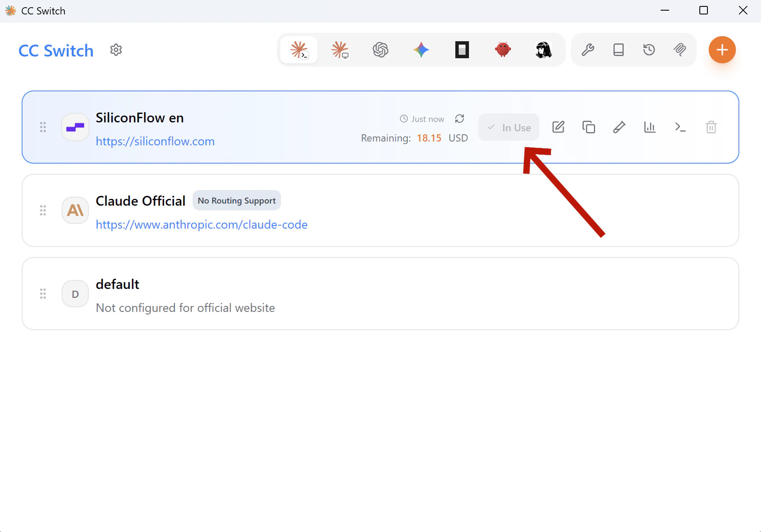This screenshot has width=761, height=532.
Task: Switch to the Claude Code terminal tab
Action: (x=299, y=50)
